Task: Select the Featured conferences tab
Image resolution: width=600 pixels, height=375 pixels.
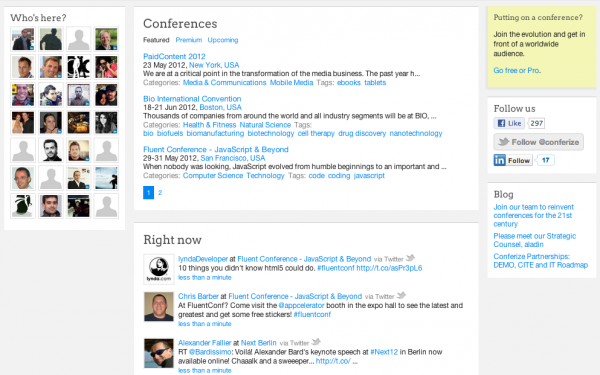Action: pyautogui.click(x=156, y=40)
